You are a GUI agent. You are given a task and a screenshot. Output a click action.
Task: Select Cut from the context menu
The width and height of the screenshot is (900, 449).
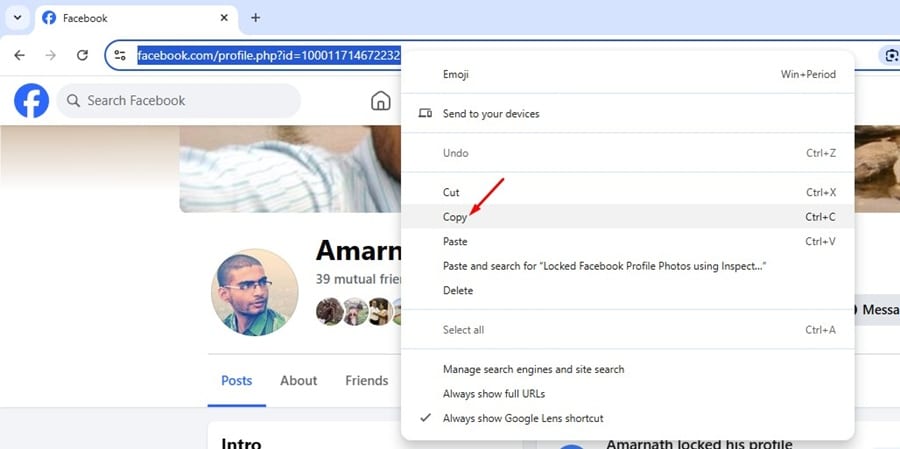(627, 192)
